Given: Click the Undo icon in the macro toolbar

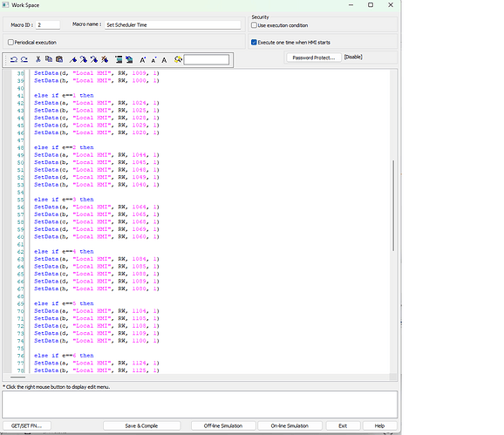Looking at the screenshot, I should pos(14,59).
